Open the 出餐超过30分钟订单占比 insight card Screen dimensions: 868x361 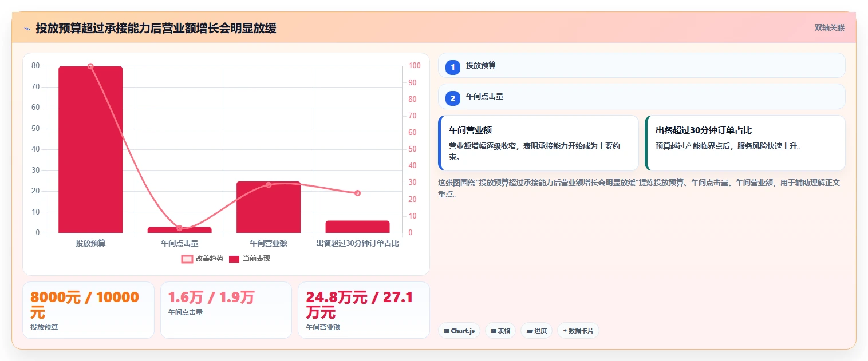[x=745, y=143]
